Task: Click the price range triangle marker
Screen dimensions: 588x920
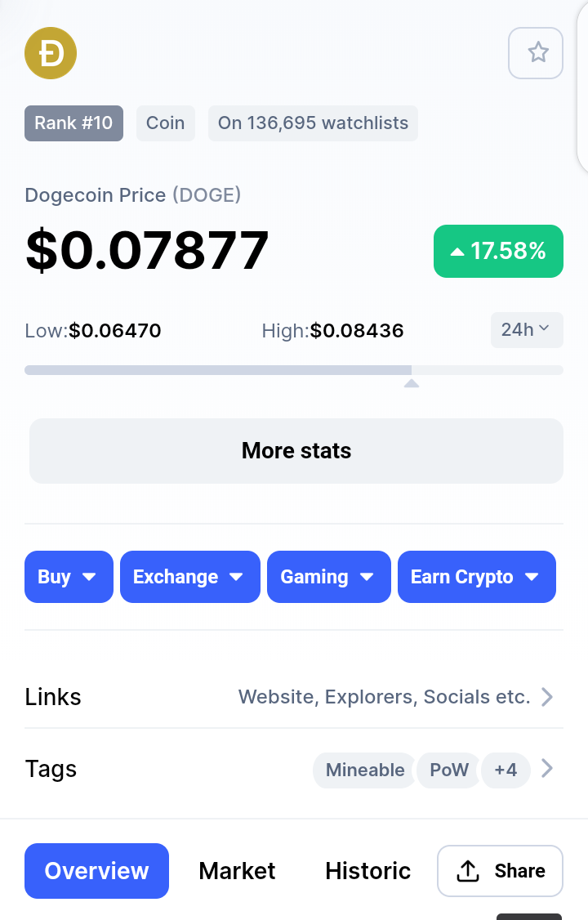Action: 412,383
